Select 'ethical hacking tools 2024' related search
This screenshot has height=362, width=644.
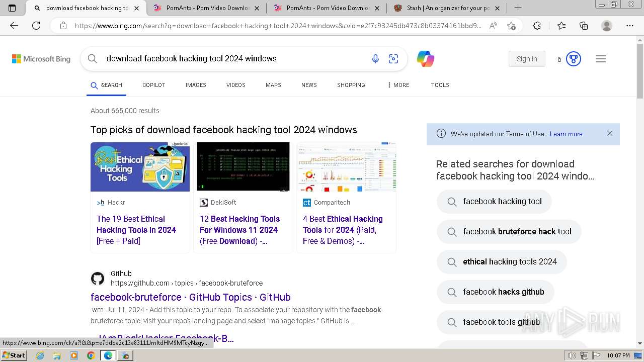tap(502, 262)
